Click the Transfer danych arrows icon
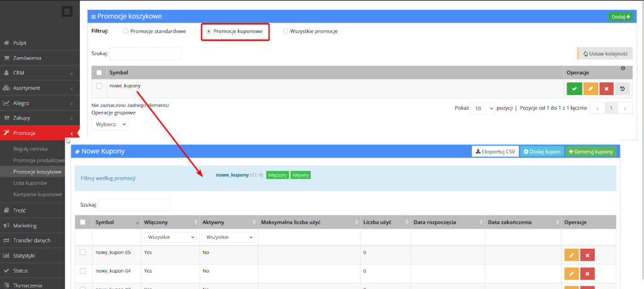Viewport: 644px width, 289px height. [x=6, y=241]
